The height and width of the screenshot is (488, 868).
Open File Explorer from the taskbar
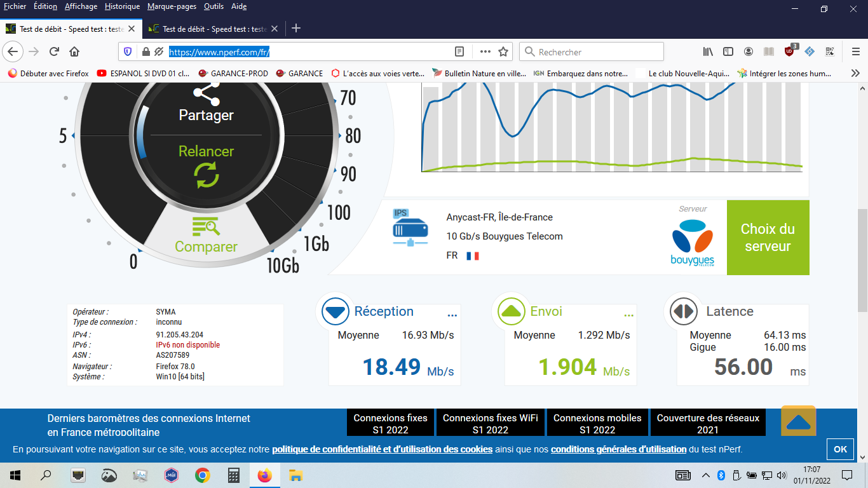pos(295,475)
